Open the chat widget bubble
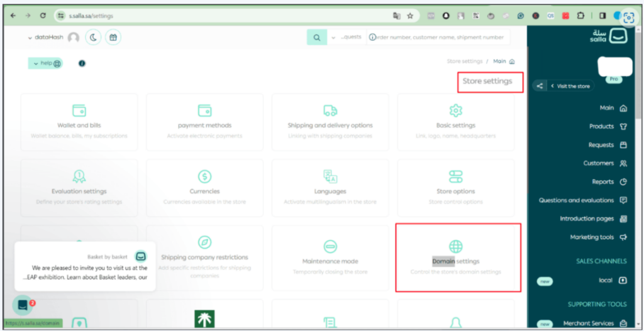644x331 pixels. (23, 305)
